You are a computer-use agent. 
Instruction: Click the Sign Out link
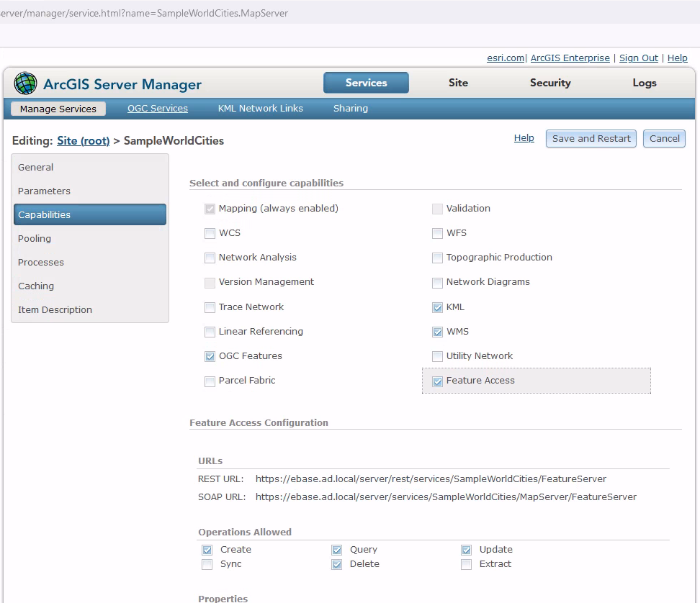click(x=638, y=58)
